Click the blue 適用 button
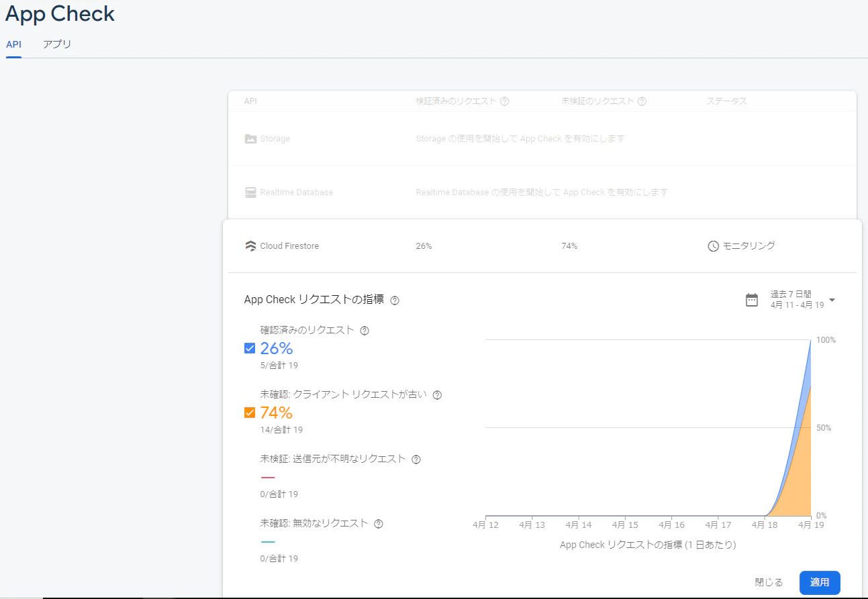Screen dimensions: 868x599 pos(820,582)
